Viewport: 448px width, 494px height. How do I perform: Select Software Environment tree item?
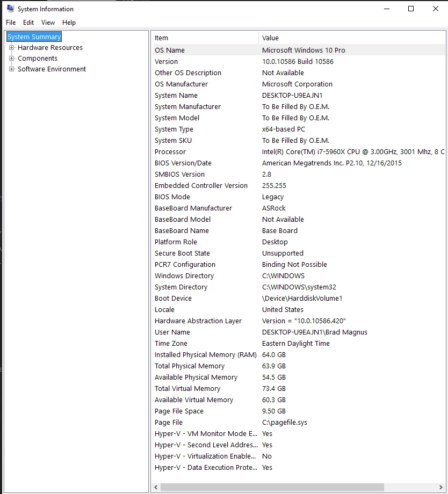pyautogui.click(x=52, y=69)
